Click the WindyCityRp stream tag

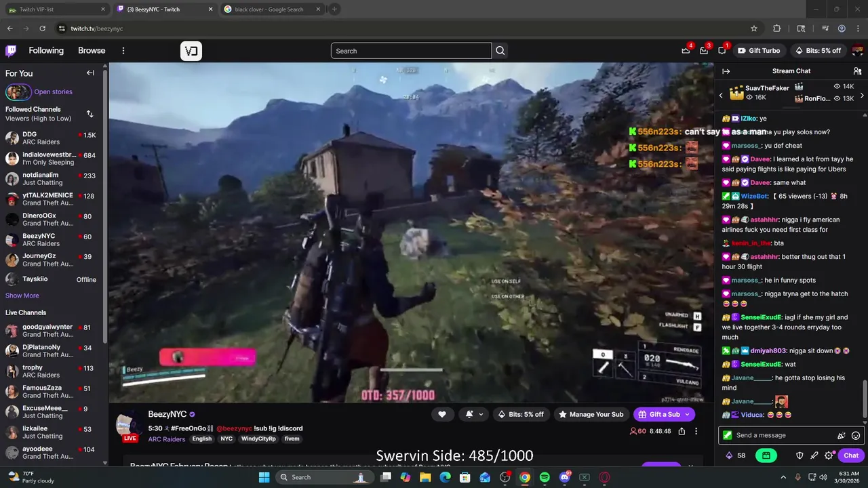tap(259, 439)
